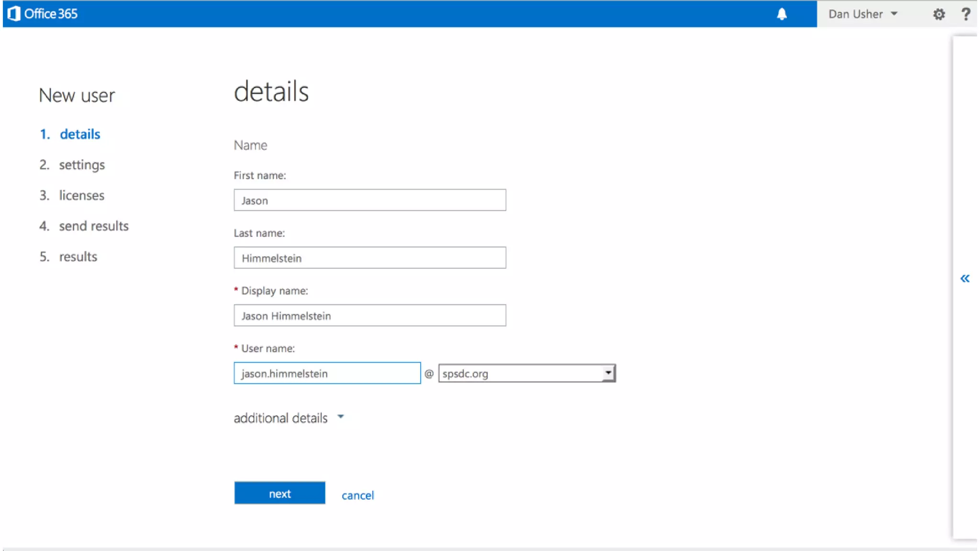Screen dimensions: 980x551
Task: Click the Office 365 title text
Action: point(51,13)
